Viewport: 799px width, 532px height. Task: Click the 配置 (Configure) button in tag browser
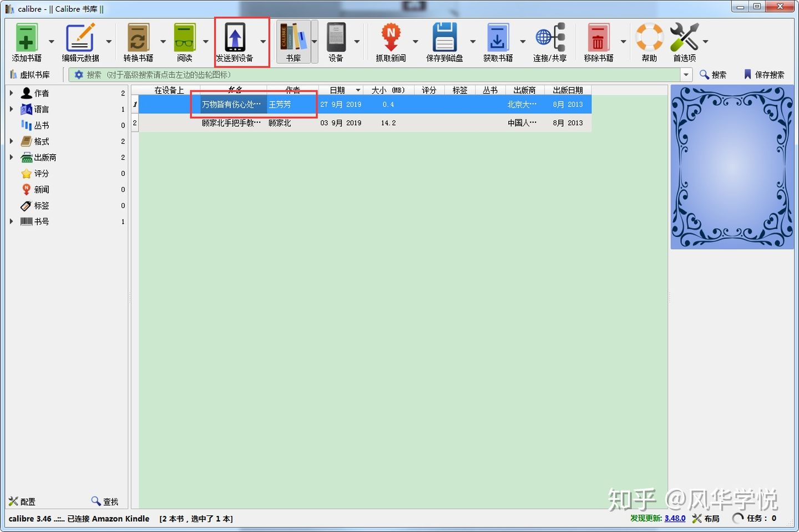point(22,501)
